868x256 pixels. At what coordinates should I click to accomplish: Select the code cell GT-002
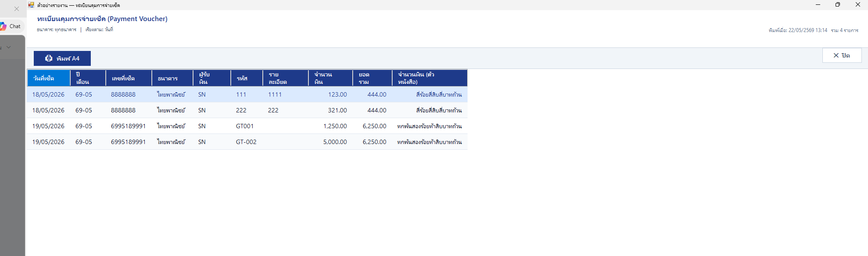point(246,142)
